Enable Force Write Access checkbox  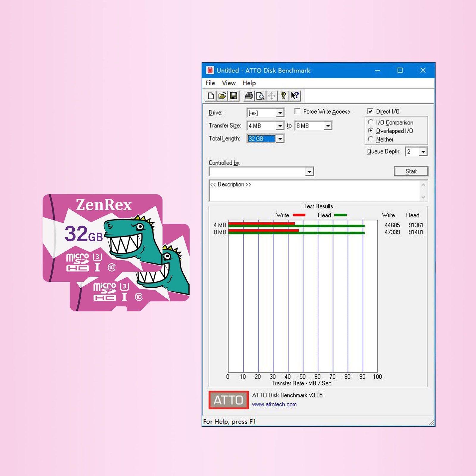click(x=297, y=111)
